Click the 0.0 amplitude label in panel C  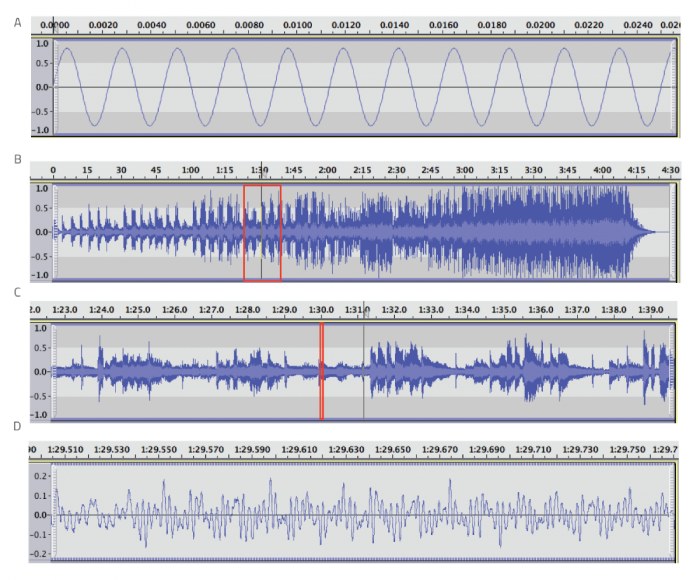pos(42,371)
